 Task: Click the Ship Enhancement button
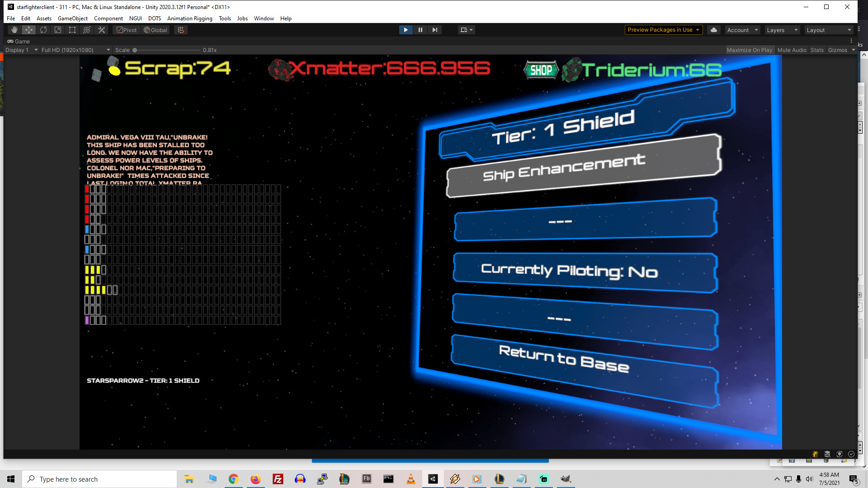pyautogui.click(x=564, y=167)
